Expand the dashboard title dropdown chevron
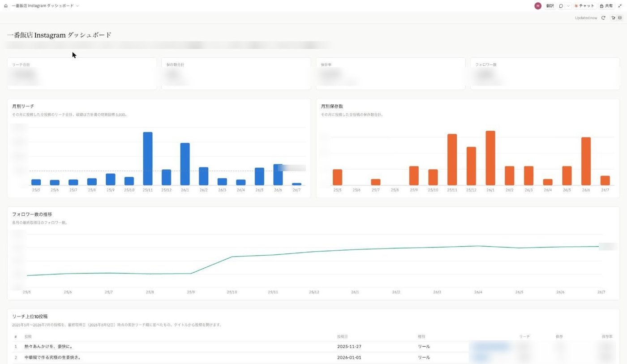The height and width of the screenshot is (364, 627). tap(77, 6)
